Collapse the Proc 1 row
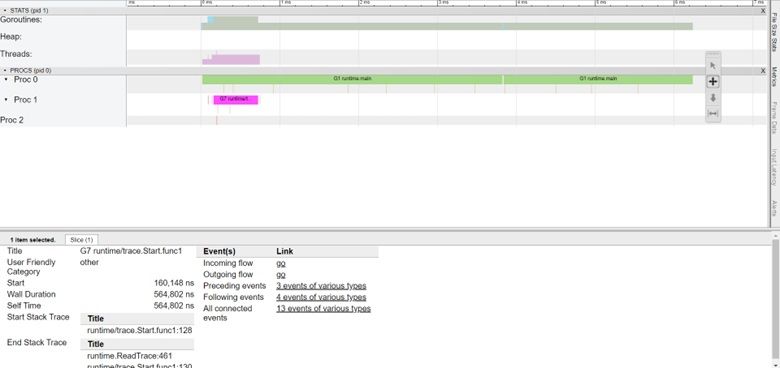The height and width of the screenshot is (368, 780). pyautogui.click(x=5, y=100)
